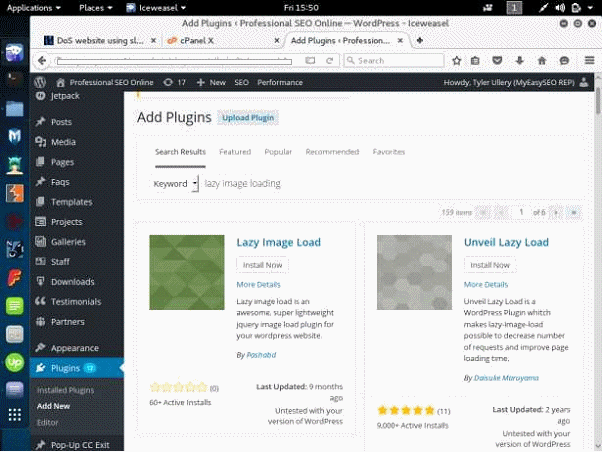Image resolution: width=602 pixels, height=452 pixels.
Task: Open the Applications menu in top panel
Action: point(34,8)
